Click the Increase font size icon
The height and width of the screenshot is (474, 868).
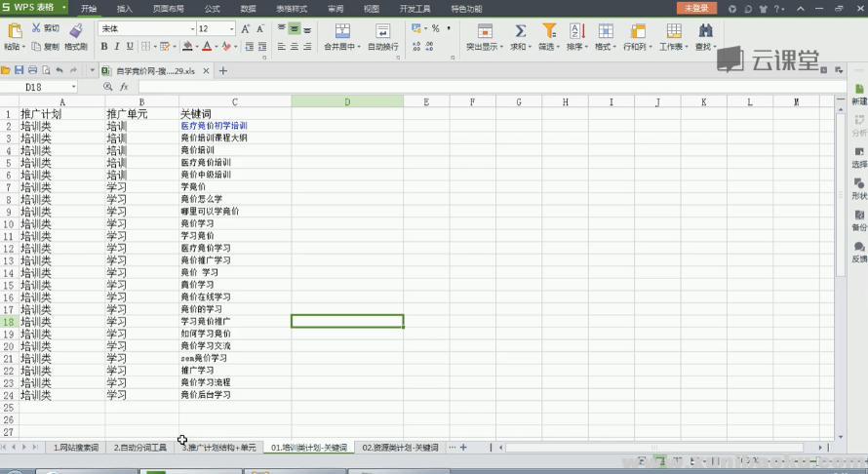click(246, 29)
